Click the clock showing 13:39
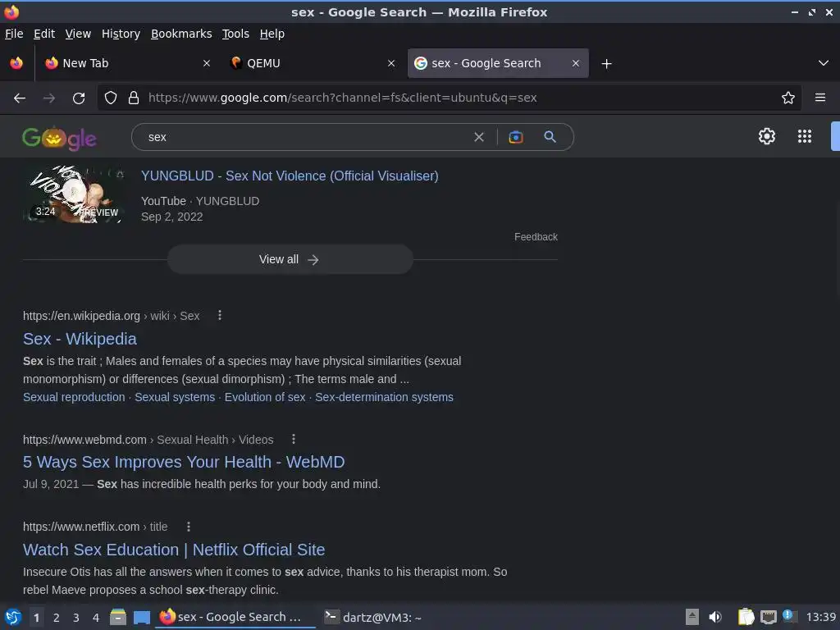Viewport: 840px width, 630px height. (x=820, y=617)
